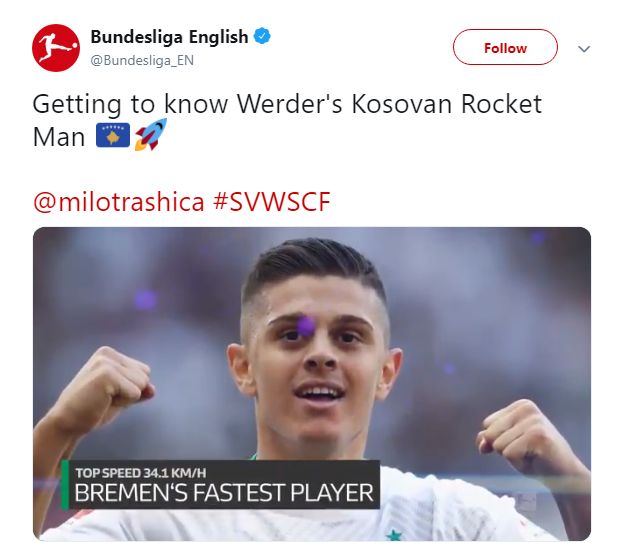Click the word Werder's in the tweet
The width and height of the screenshot is (620, 550).
click(289, 104)
